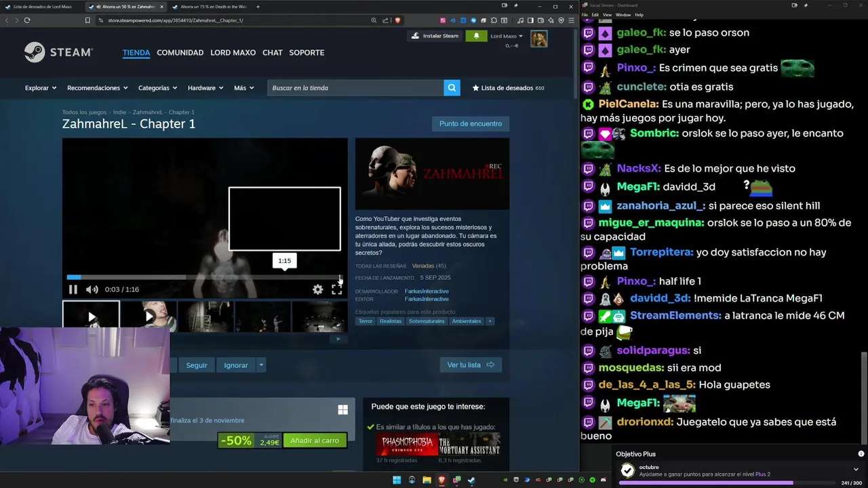Open File menu in Social Stream
868x488 pixels.
585,14
